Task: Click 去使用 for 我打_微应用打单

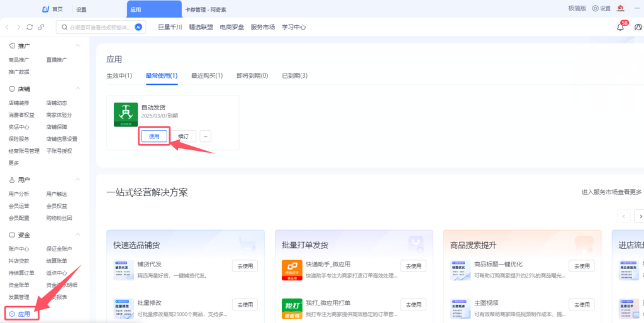Action: tap(413, 305)
